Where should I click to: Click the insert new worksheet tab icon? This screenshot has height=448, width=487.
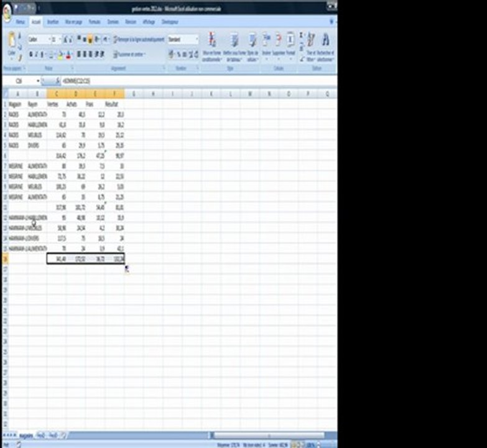coord(63,436)
